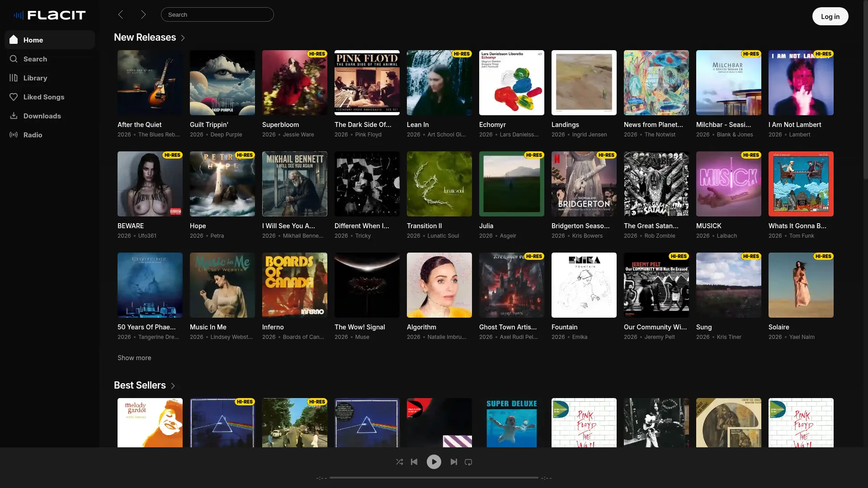Viewport: 868px width, 488px height.
Task: Open Lean In album cover
Action: point(439,83)
